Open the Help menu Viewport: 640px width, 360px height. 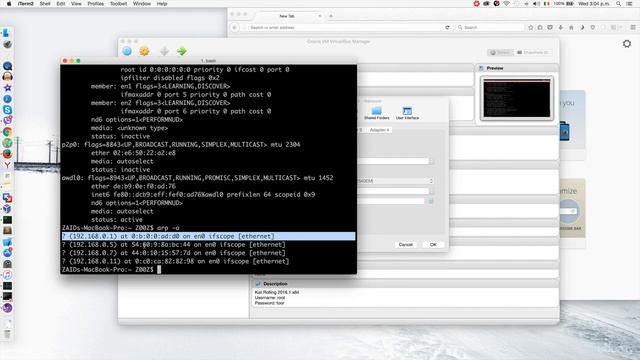pyautogui.click(x=162, y=4)
